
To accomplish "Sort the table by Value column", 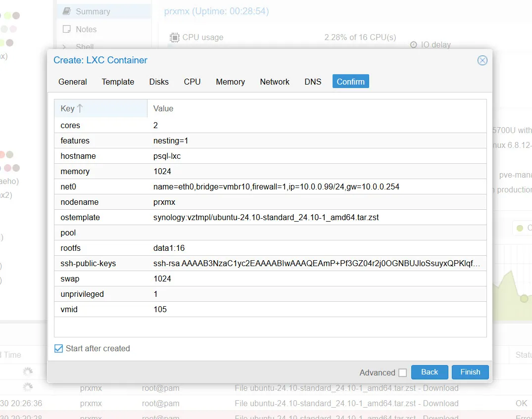I will [x=163, y=108].
